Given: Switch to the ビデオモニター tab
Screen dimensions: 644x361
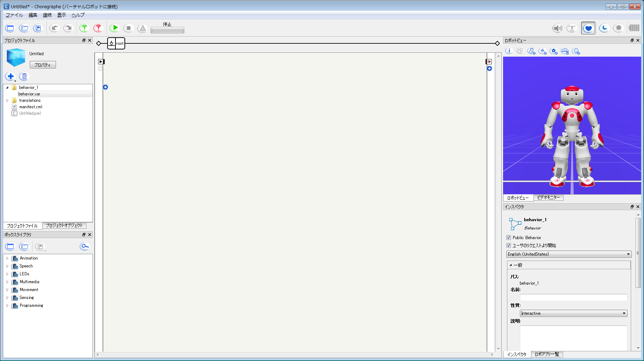Looking at the screenshot, I should pyautogui.click(x=548, y=198).
